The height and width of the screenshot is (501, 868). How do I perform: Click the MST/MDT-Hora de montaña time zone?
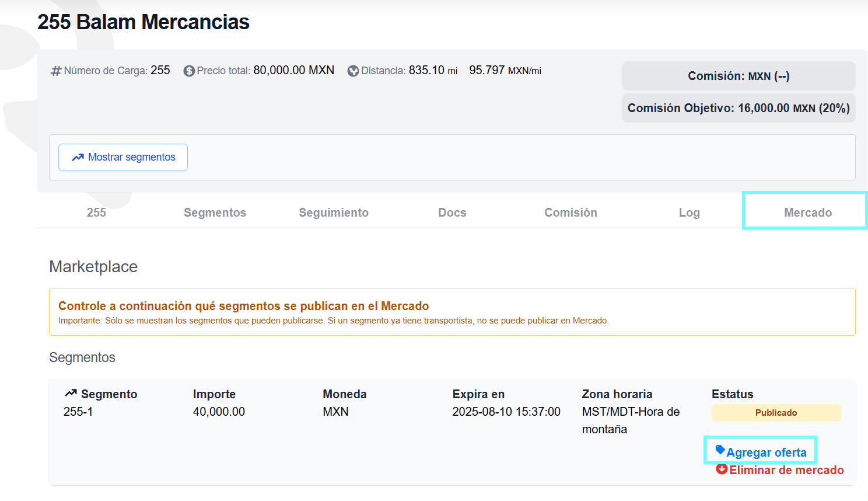click(x=631, y=420)
